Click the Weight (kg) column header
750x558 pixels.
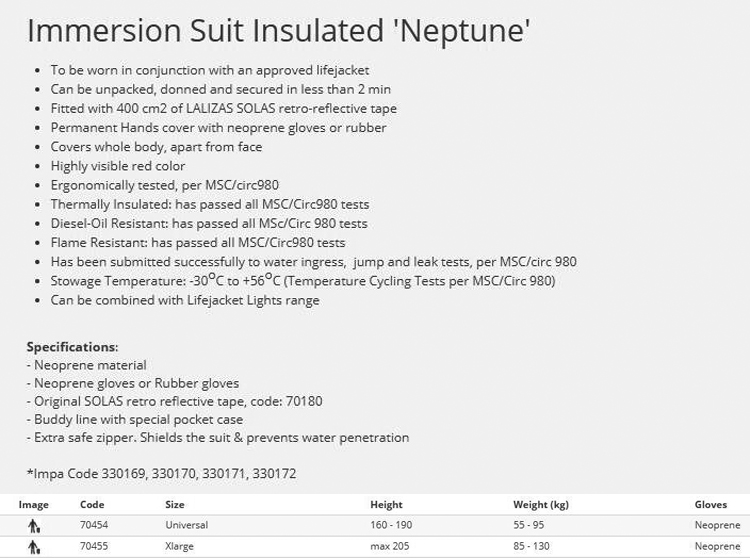541,504
